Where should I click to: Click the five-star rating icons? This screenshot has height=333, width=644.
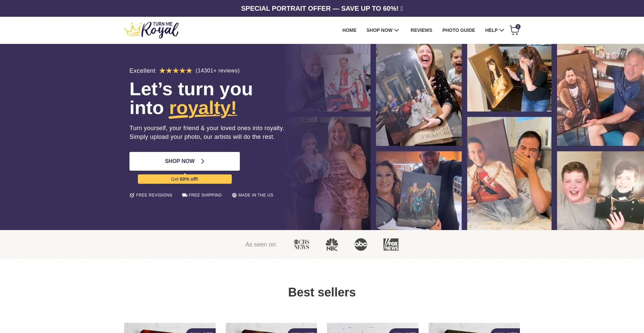tap(176, 71)
